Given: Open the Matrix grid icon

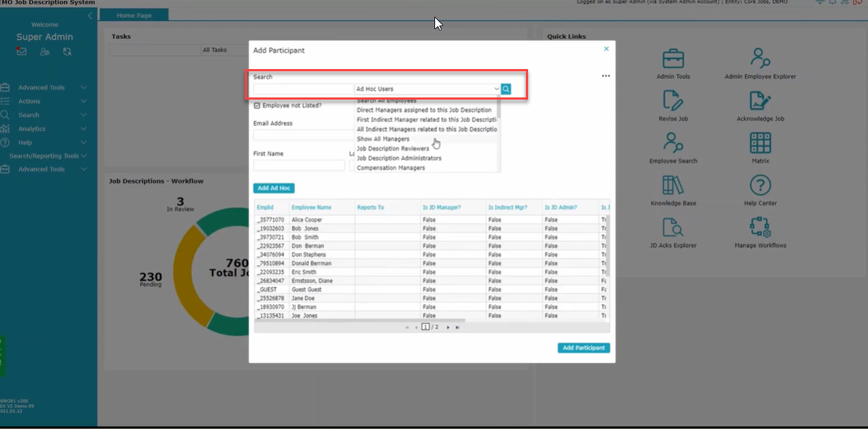Looking at the screenshot, I should 760,144.
